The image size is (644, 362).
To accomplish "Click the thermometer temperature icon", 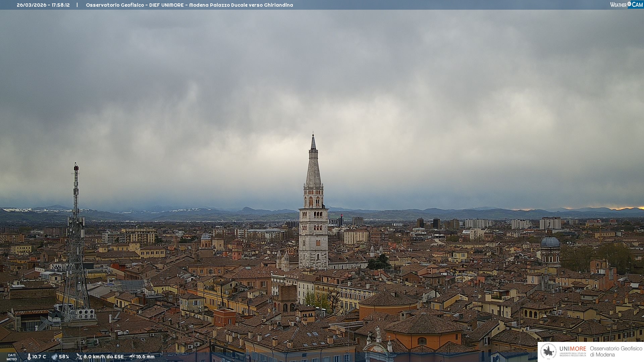I will coord(29,357).
